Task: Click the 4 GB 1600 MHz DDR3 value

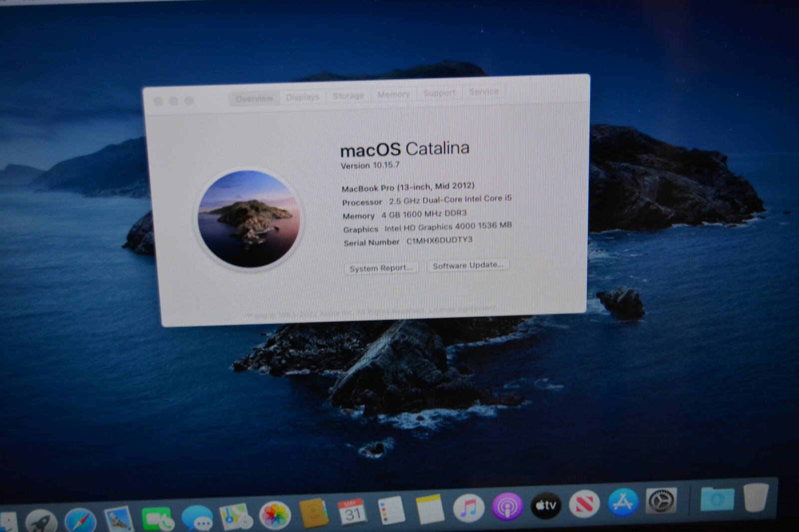Action: (424, 214)
